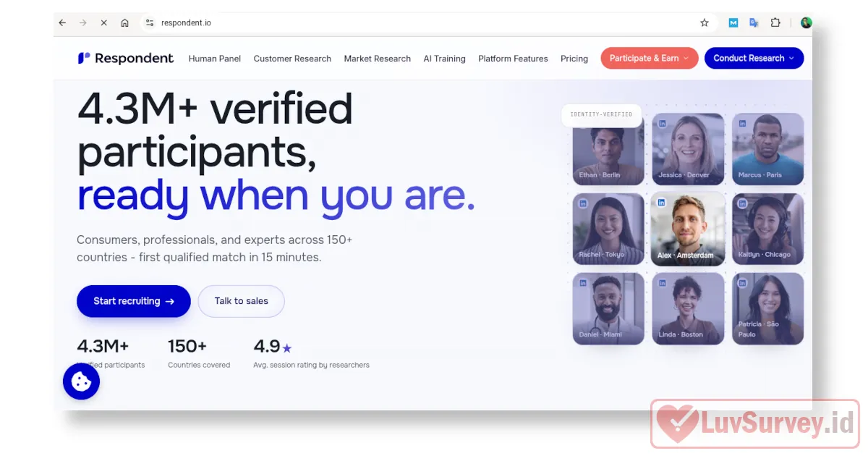Viewport: 868px width, 456px height.
Task: Click the Talk to sales button
Action: coord(241,301)
